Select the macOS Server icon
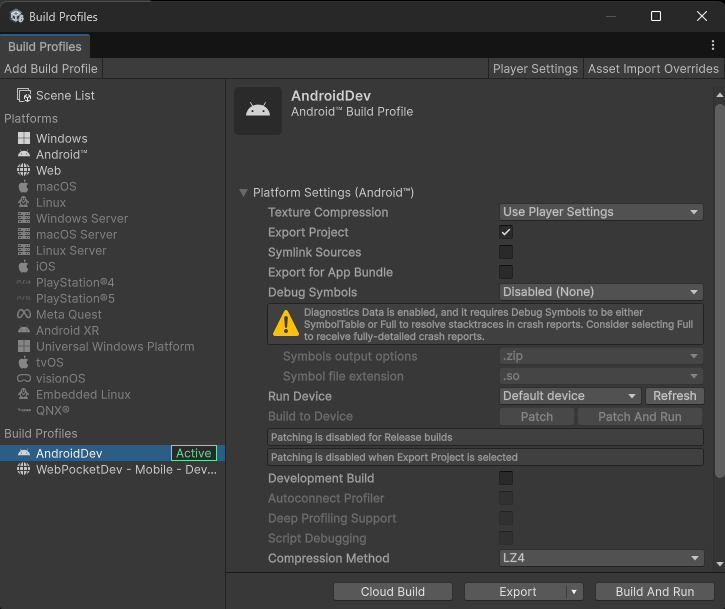Image resolution: width=725 pixels, height=609 pixels. pyautogui.click(x=24, y=234)
